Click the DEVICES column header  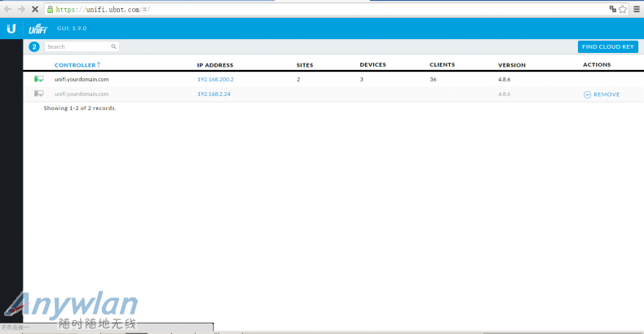click(x=373, y=65)
